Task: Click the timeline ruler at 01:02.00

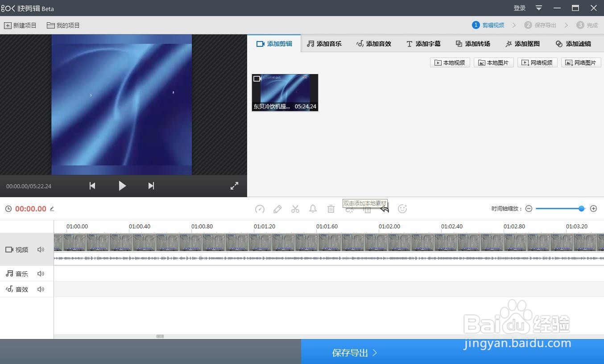Action: click(389, 227)
